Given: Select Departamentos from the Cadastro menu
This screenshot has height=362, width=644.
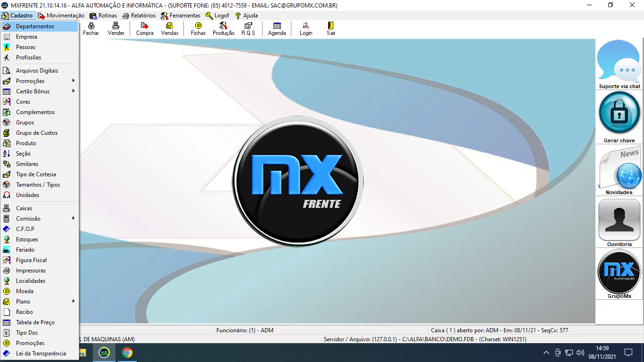Looking at the screenshot, I should (35, 26).
